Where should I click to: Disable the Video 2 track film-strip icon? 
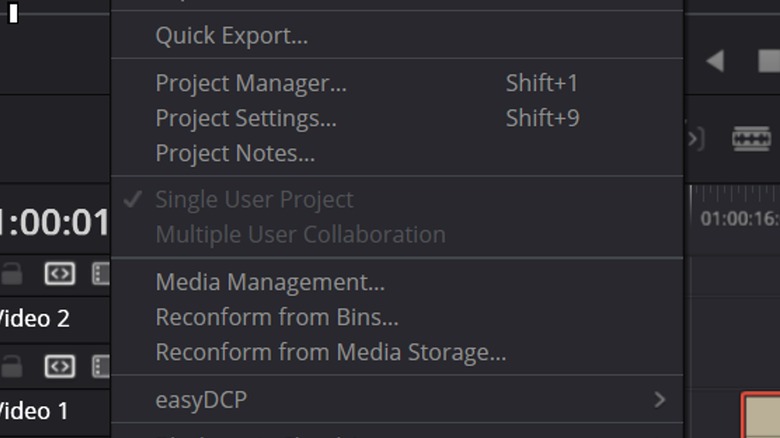101,273
